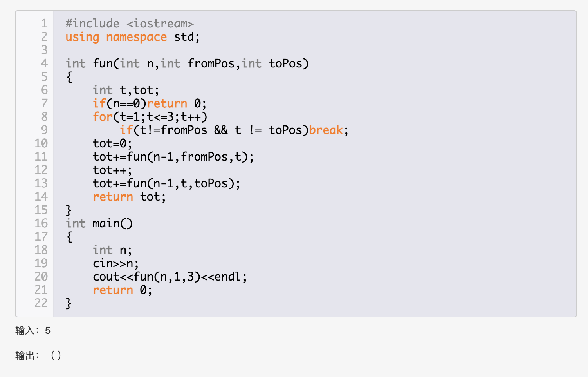Click the orange 'break' keyword
Viewport: 588px width, 377px height.
pyautogui.click(x=326, y=130)
